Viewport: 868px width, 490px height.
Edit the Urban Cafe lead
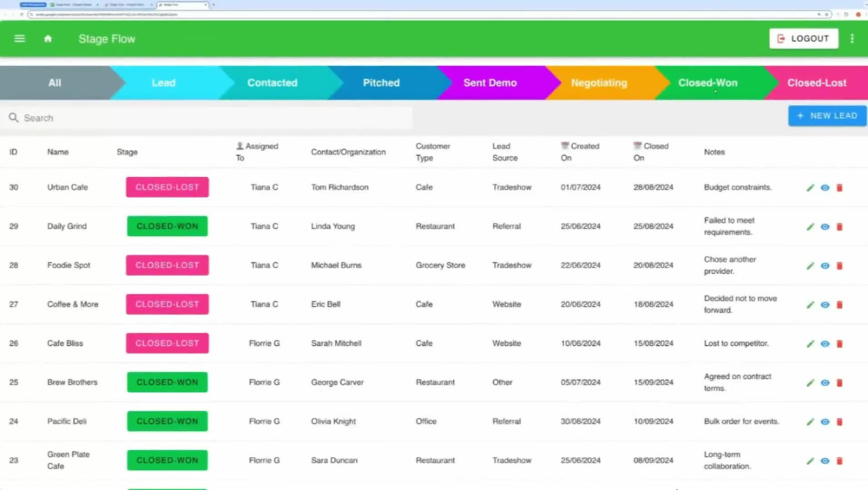(811, 188)
